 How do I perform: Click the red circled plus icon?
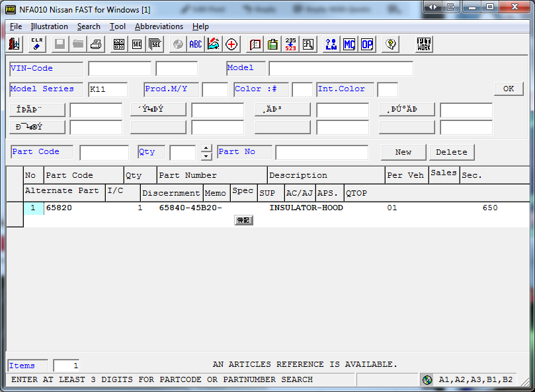point(231,44)
